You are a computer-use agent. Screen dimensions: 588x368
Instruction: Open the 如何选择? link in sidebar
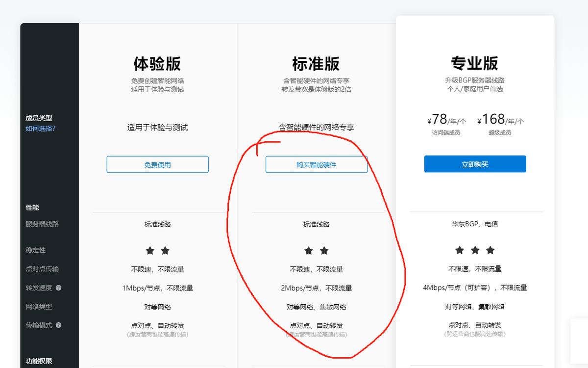coord(34,130)
